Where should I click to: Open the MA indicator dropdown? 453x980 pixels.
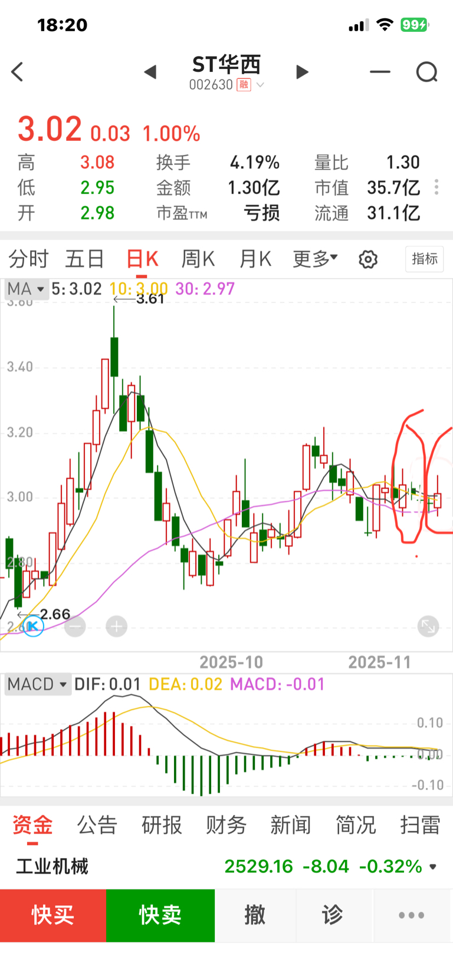(25, 289)
